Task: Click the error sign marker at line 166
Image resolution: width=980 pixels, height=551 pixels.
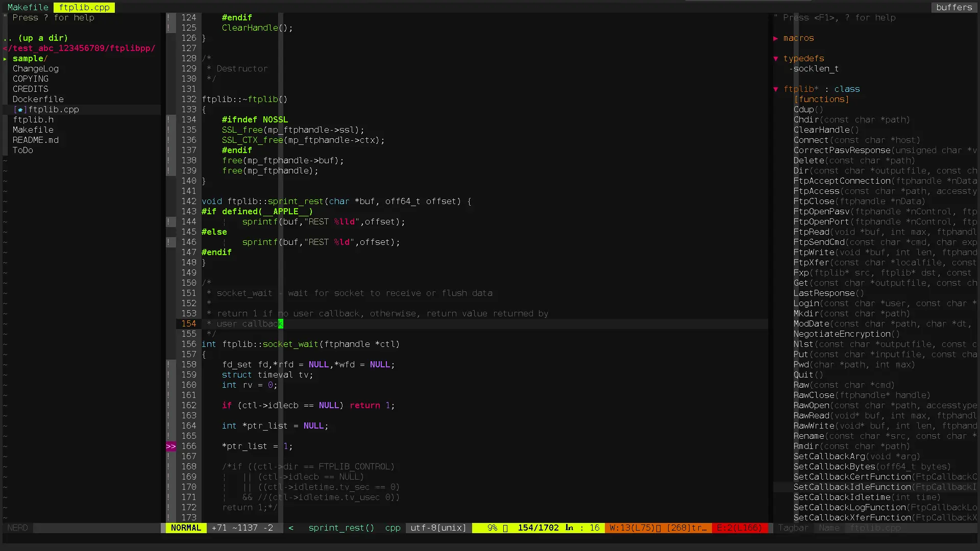Action: (x=170, y=446)
